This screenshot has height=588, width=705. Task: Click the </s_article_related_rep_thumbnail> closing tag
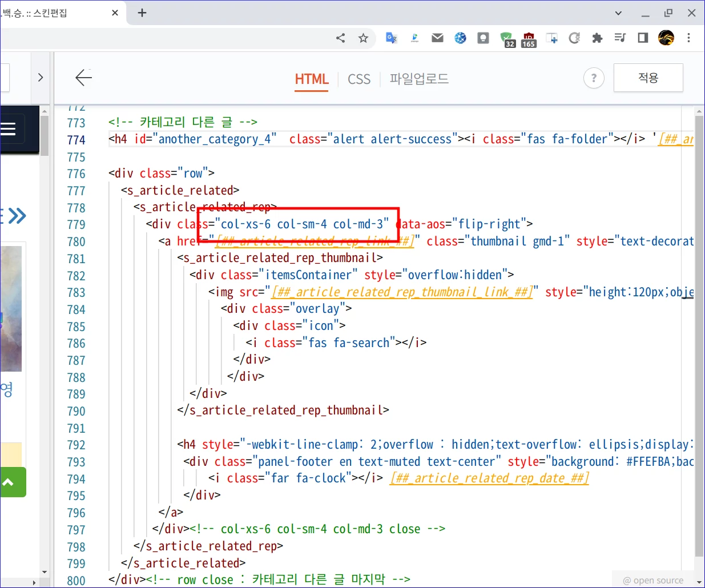(283, 410)
